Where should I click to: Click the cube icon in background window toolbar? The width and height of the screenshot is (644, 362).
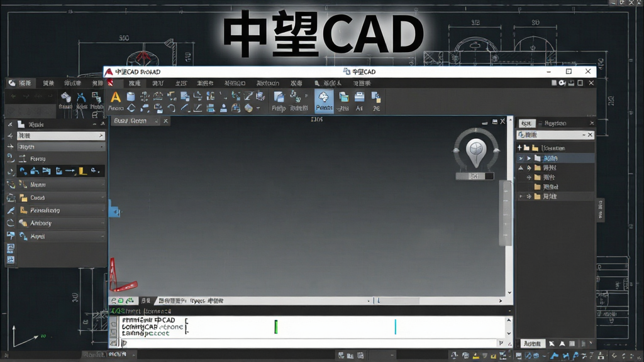coord(65,97)
